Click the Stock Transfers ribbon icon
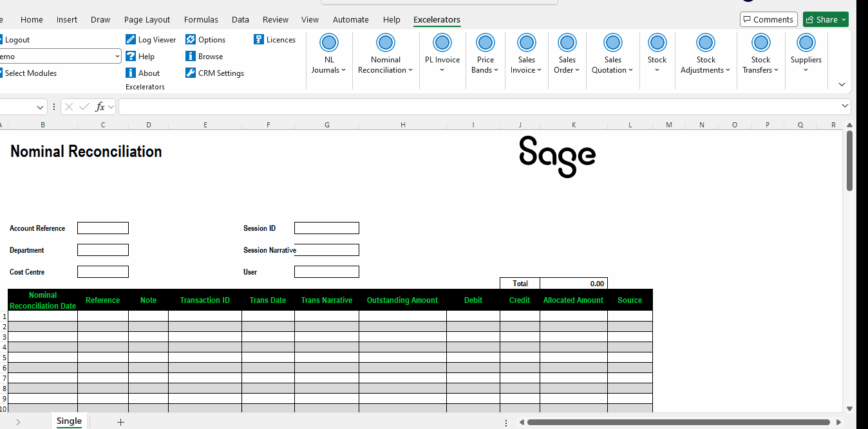The width and height of the screenshot is (868, 429). pyautogui.click(x=761, y=43)
